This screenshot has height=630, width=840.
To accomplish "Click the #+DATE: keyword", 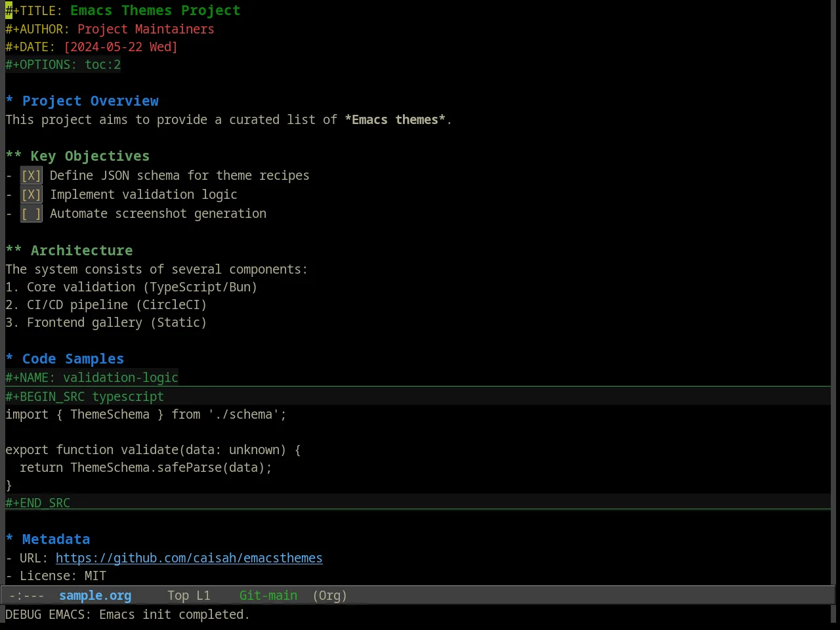I will click(30, 47).
